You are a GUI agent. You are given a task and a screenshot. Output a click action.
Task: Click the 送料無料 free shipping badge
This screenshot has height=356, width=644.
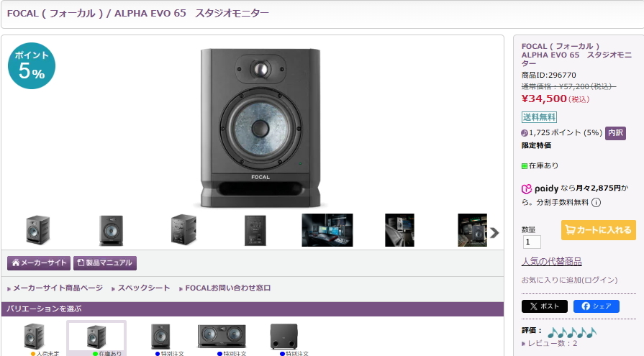539,117
